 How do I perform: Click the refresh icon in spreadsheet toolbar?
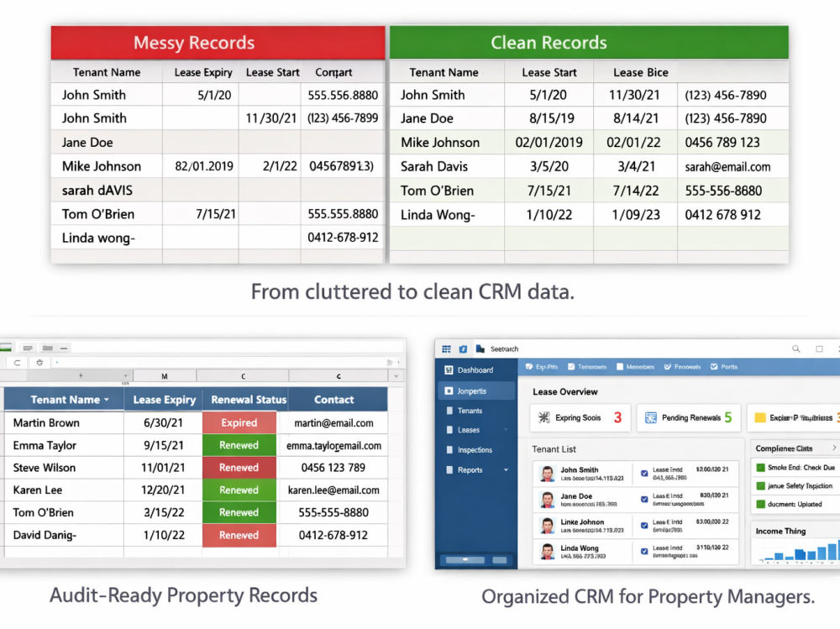[x=17, y=363]
